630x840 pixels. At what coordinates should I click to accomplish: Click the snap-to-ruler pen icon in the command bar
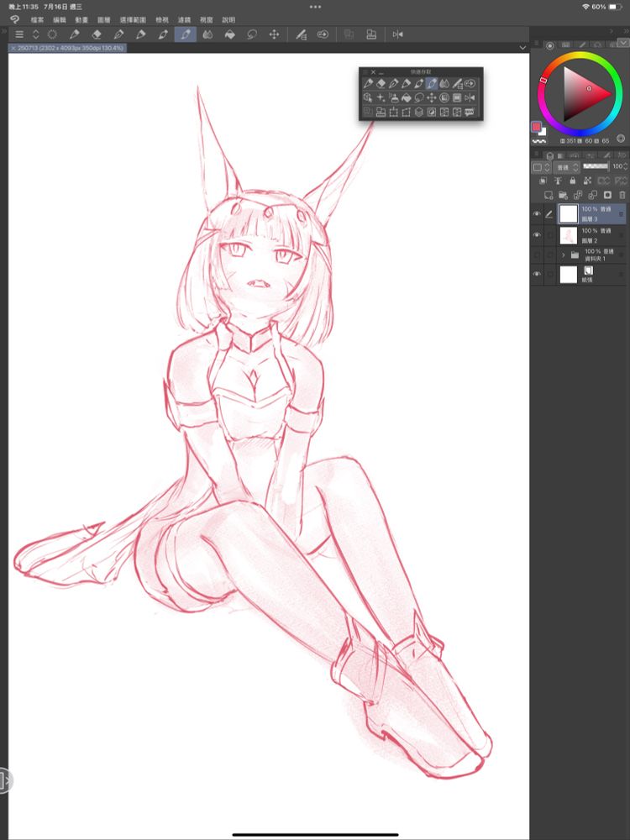click(x=301, y=34)
